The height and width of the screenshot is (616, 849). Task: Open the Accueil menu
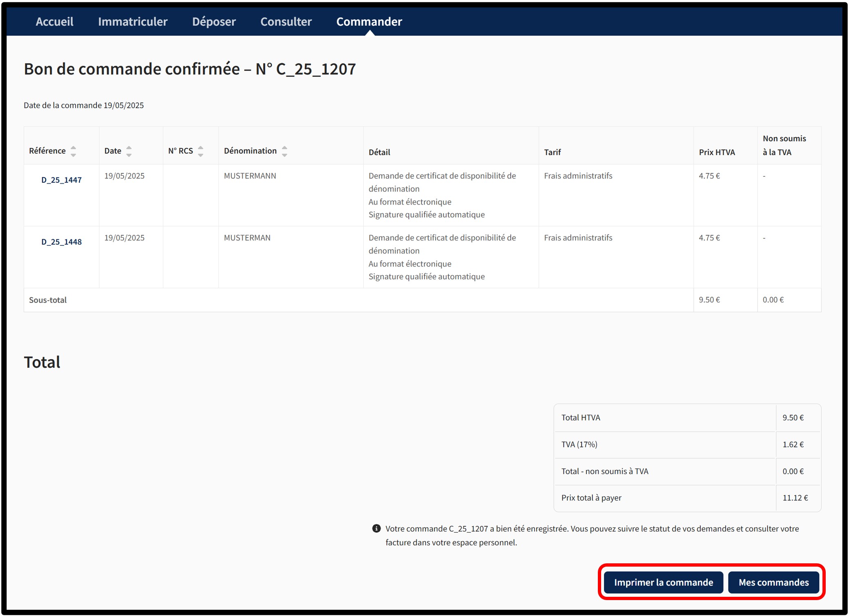54,21
